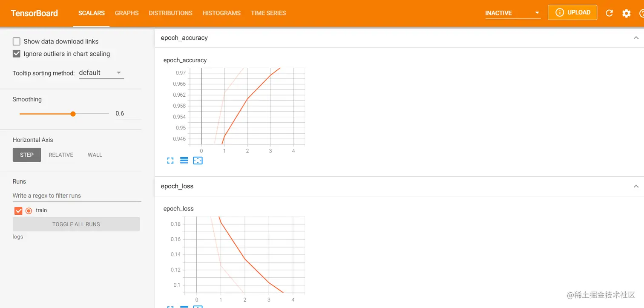Open the Tooltip sorting method dropdown
The width and height of the screenshot is (644, 308).
coord(101,73)
